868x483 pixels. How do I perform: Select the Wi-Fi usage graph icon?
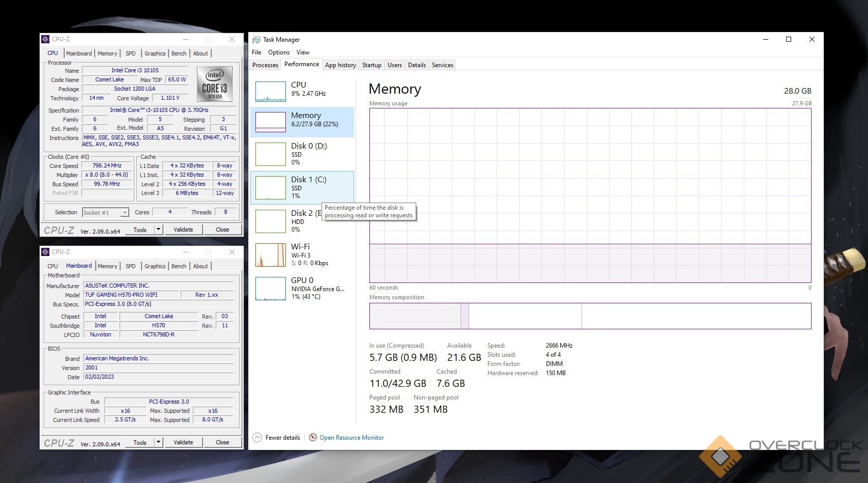[270, 255]
